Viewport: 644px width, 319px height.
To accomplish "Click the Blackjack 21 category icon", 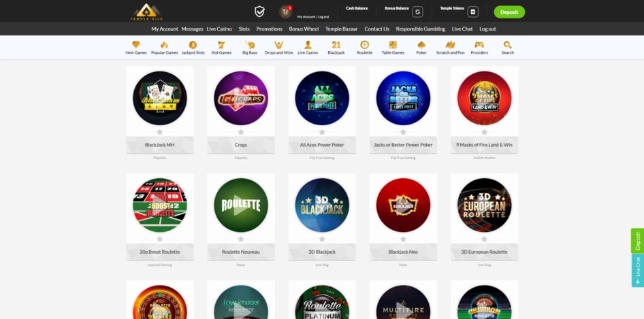I will 336,45.
